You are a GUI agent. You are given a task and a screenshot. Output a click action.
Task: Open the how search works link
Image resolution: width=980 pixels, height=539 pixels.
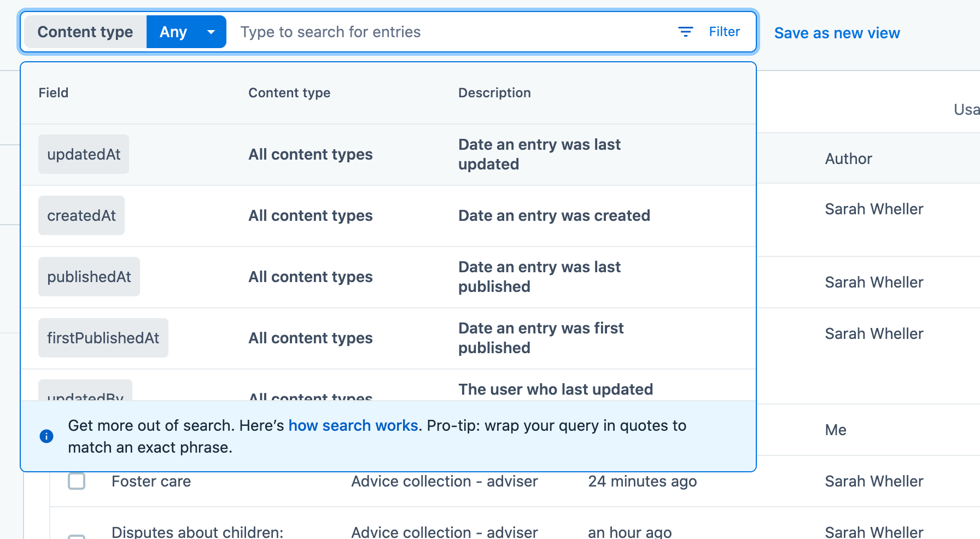(353, 425)
